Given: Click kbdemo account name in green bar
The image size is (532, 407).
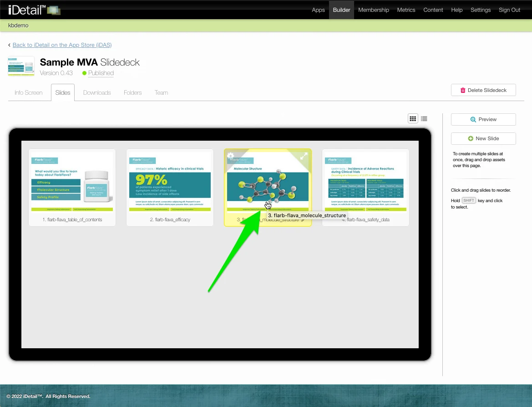Looking at the screenshot, I should coord(18,25).
